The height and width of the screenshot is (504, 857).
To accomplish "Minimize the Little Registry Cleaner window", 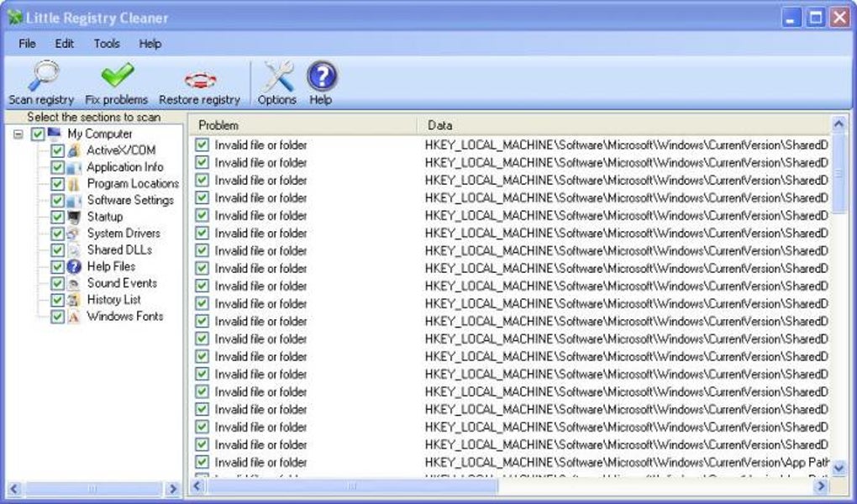I will [791, 18].
